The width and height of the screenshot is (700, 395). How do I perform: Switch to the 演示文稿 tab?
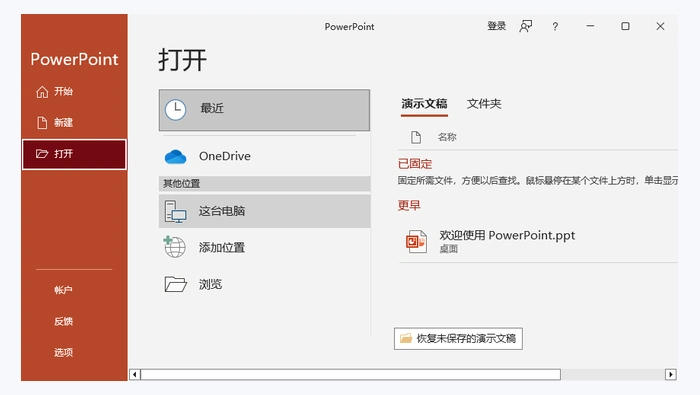pos(424,104)
